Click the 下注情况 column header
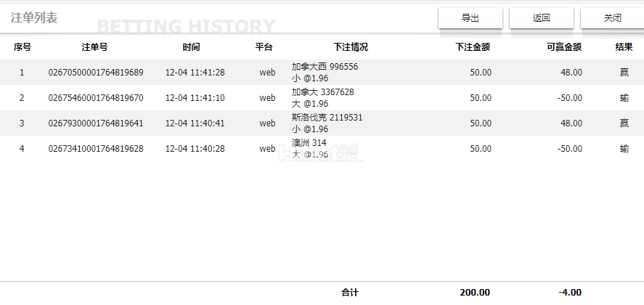The width and height of the screenshot is (644, 305). click(x=351, y=47)
